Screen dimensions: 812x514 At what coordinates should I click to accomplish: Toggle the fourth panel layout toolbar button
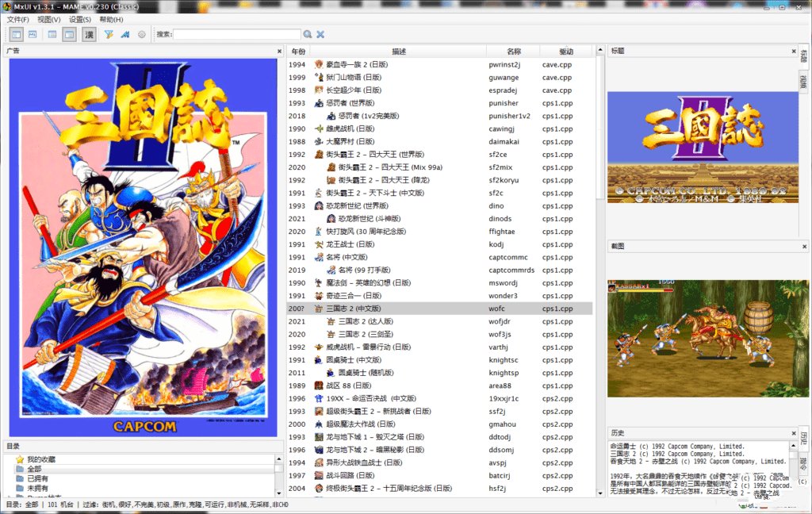tap(69, 34)
